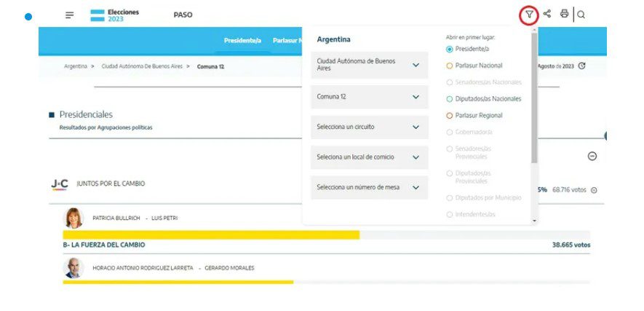
Task: Open the hamburger menu icon
Action: pyautogui.click(x=69, y=15)
